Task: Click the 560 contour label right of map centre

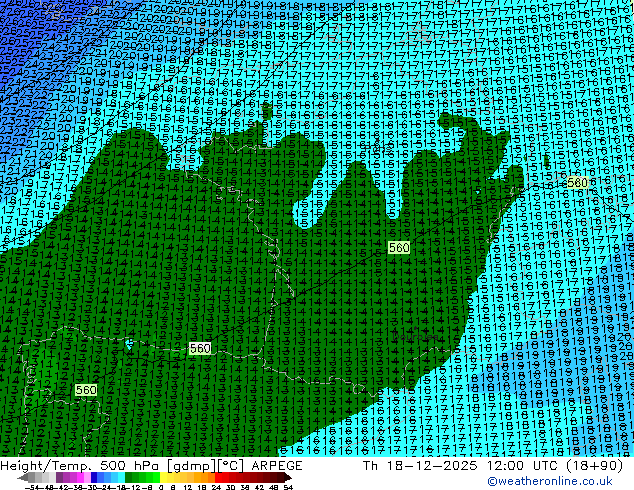Action: tap(399, 247)
